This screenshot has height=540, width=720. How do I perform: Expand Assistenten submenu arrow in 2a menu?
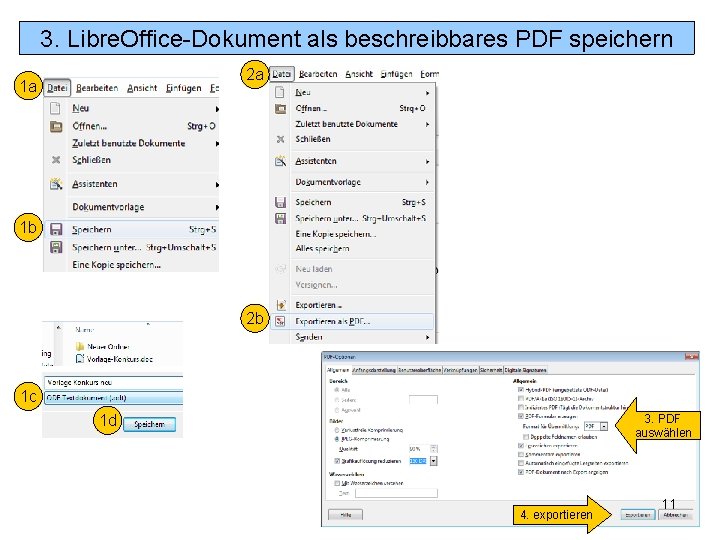pos(428,162)
